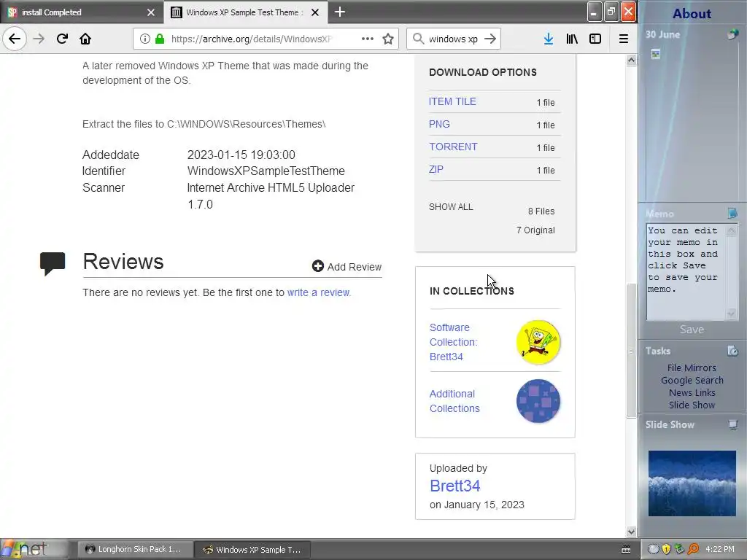Open the browser home page
This screenshot has width=747, height=560.
(85, 39)
